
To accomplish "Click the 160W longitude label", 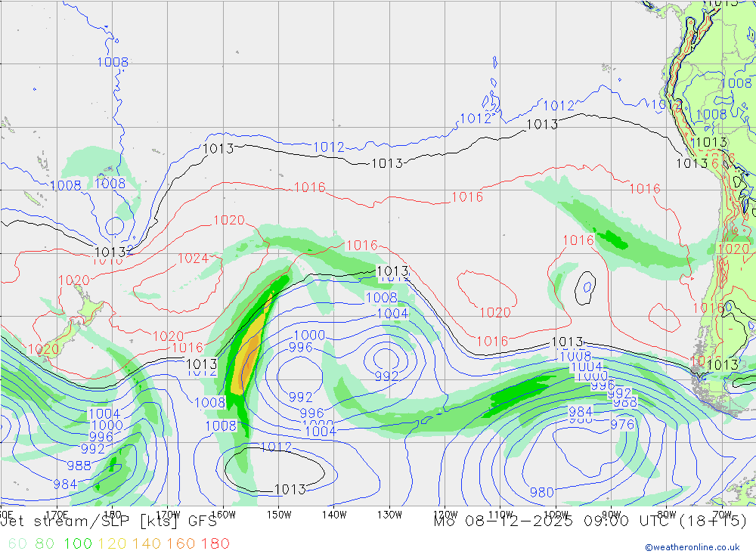I will click(223, 515).
